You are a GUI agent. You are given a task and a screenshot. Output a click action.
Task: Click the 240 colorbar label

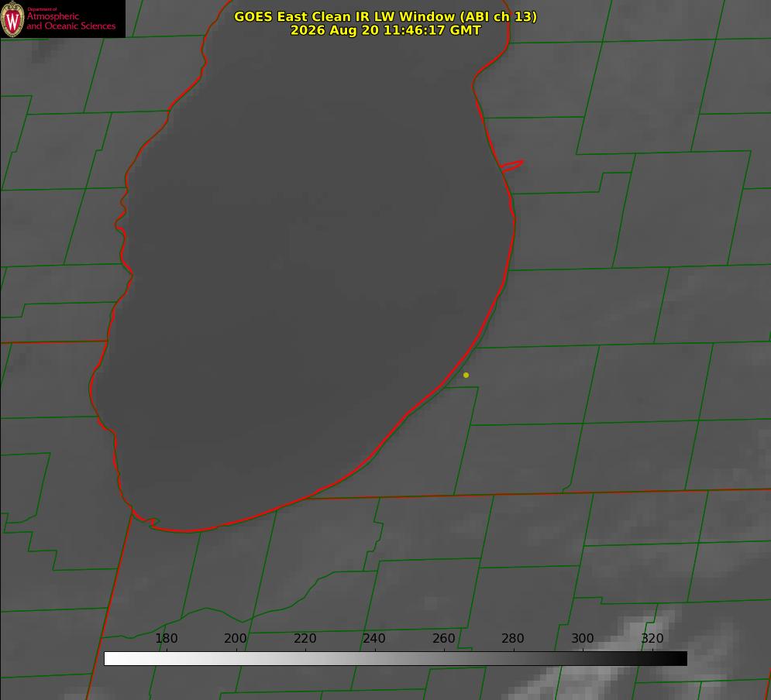374,638
